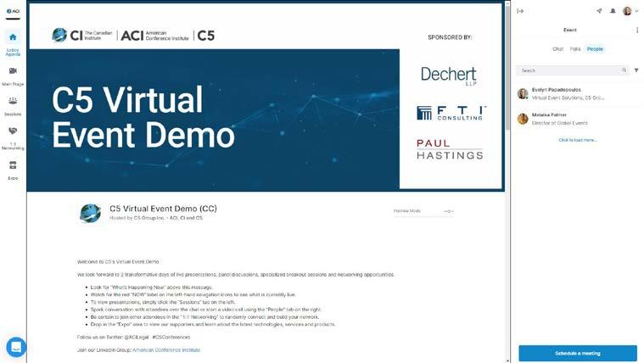Click the FTI Consulting sponsor logo
Image resolution: width=644 pixels, height=363 pixels.
451,113
